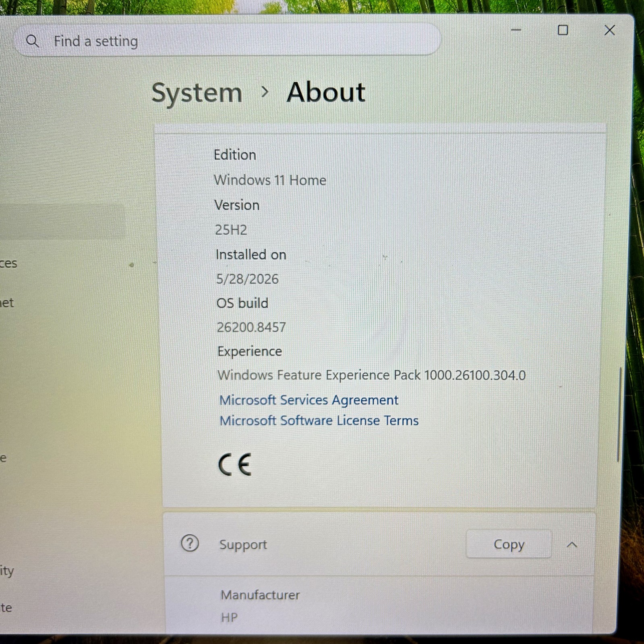The width and height of the screenshot is (644, 644).
Task: Click the Support question mark icon
Action: 190,543
